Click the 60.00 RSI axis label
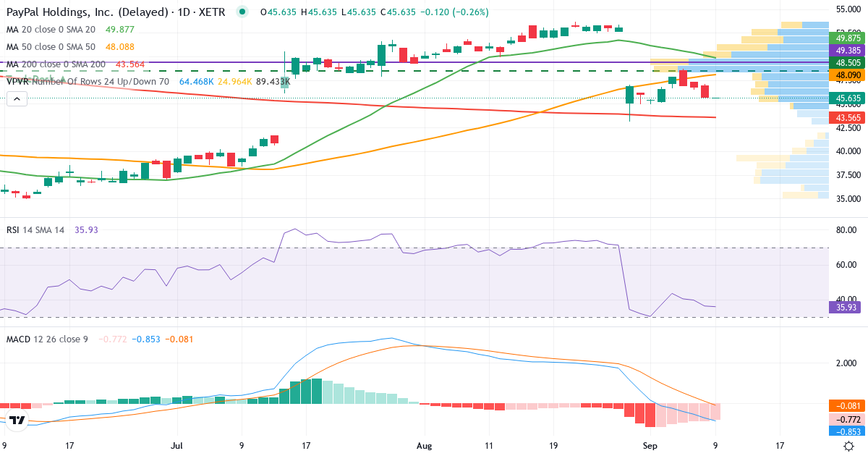The image size is (868, 456). coord(846,265)
